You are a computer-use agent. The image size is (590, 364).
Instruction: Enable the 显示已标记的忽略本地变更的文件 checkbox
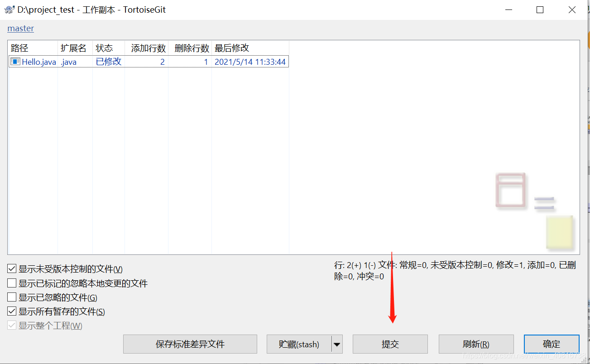[x=12, y=283]
